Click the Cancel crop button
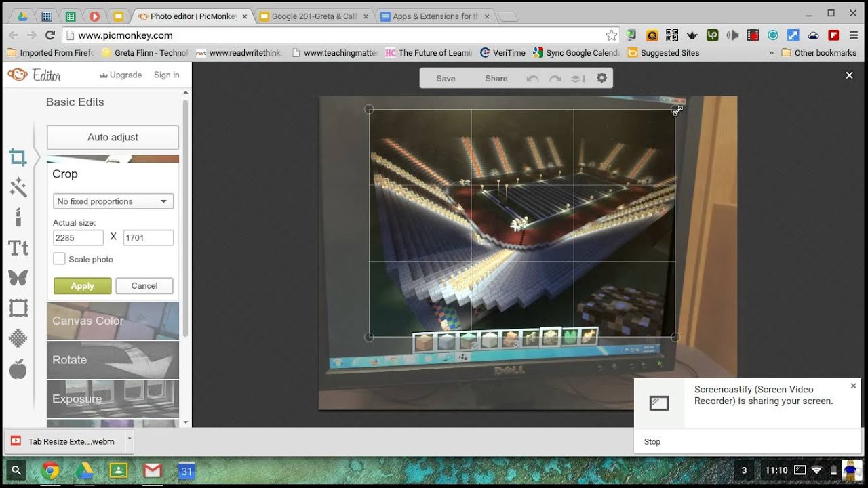This screenshot has width=868, height=488. (x=144, y=286)
